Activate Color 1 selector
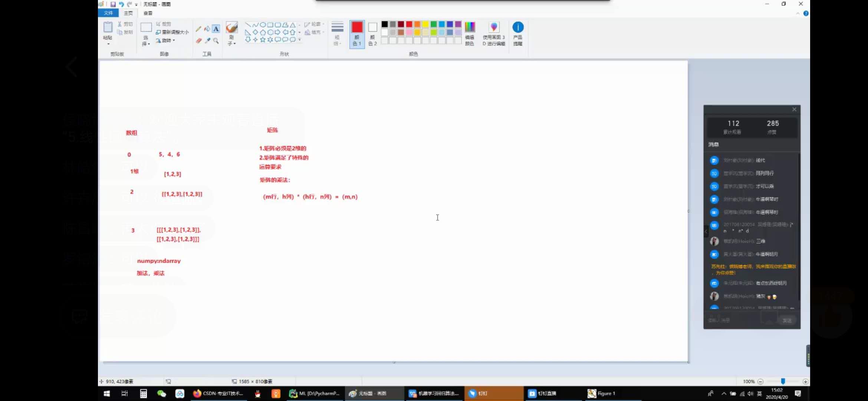The image size is (868, 401). coord(357,34)
